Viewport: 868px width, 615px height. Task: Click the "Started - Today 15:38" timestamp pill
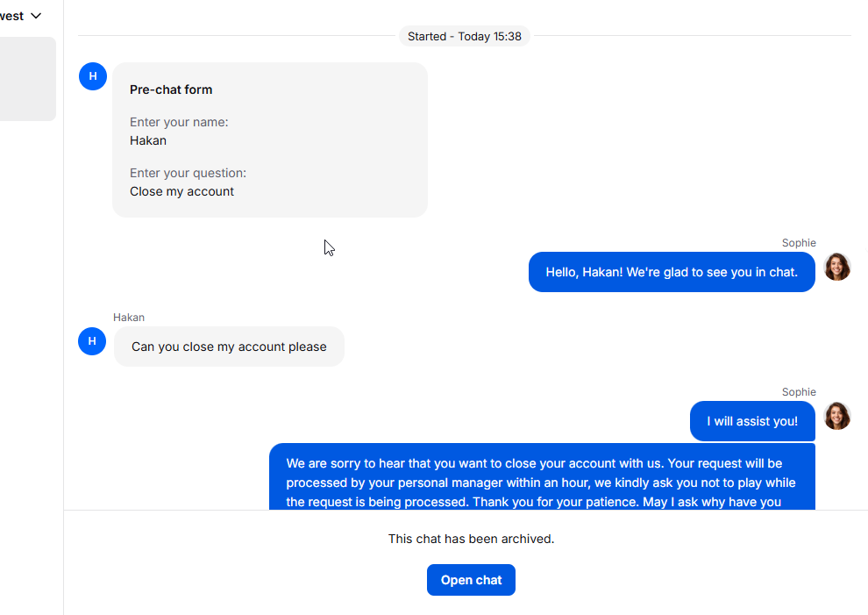[464, 36]
